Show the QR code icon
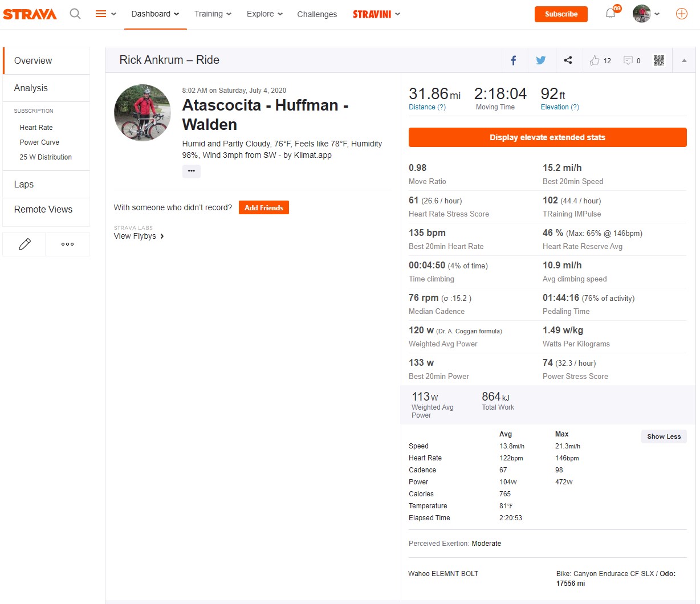The height and width of the screenshot is (604, 700). pos(659,60)
